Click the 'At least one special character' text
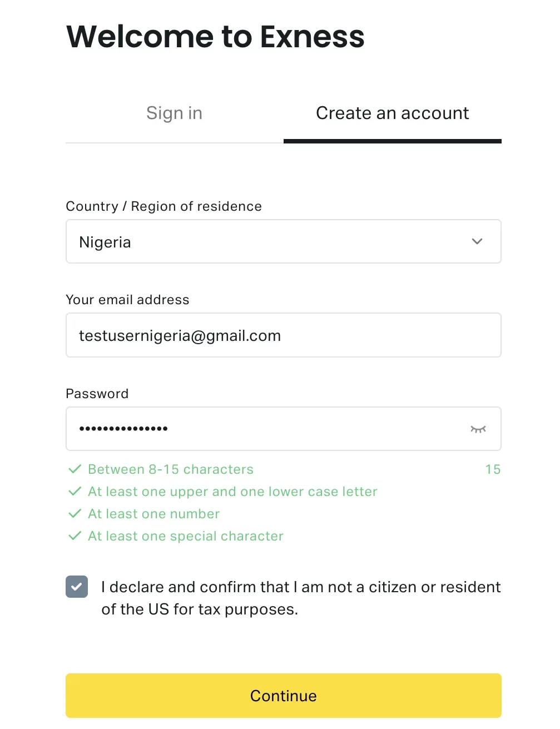The image size is (560, 729). click(x=186, y=536)
